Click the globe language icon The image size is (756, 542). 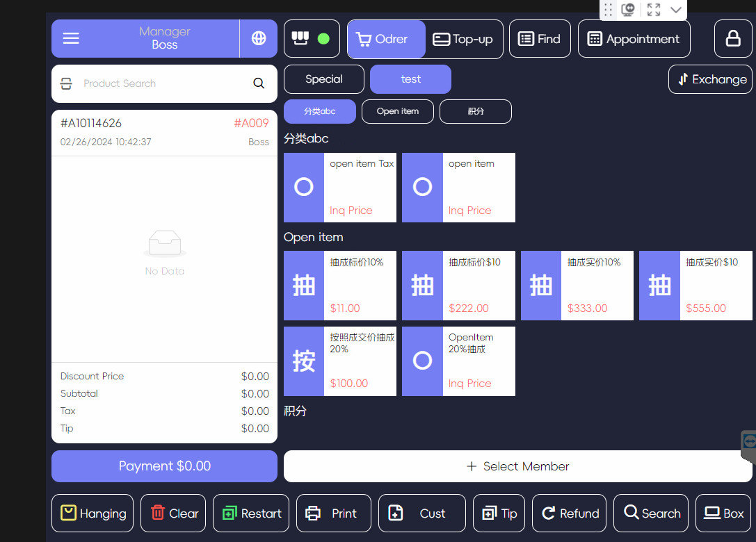pos(259,38)
